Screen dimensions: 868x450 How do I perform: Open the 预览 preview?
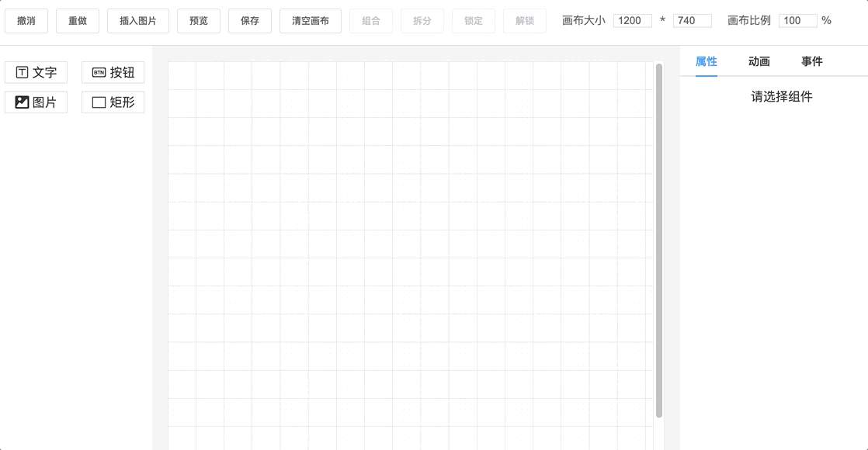point(198,21)
